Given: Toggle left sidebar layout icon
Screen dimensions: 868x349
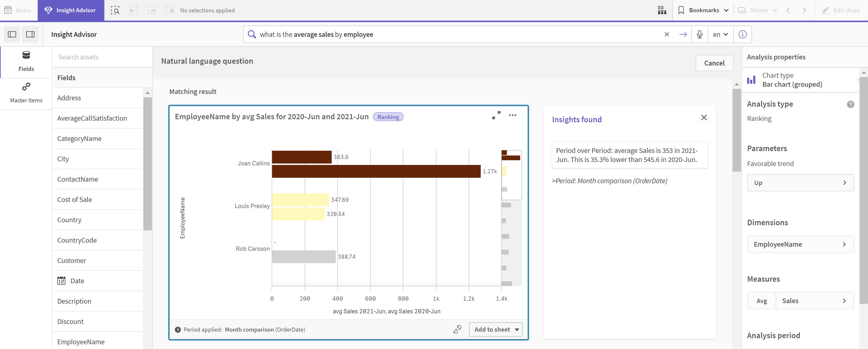Looking at the screenshot, I should (12, 34).
